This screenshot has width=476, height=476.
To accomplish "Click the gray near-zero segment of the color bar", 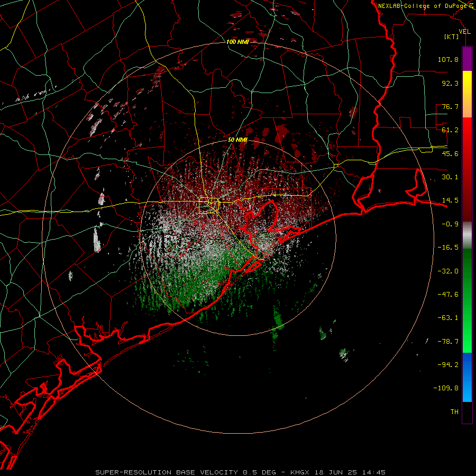I will pos(467,235).
